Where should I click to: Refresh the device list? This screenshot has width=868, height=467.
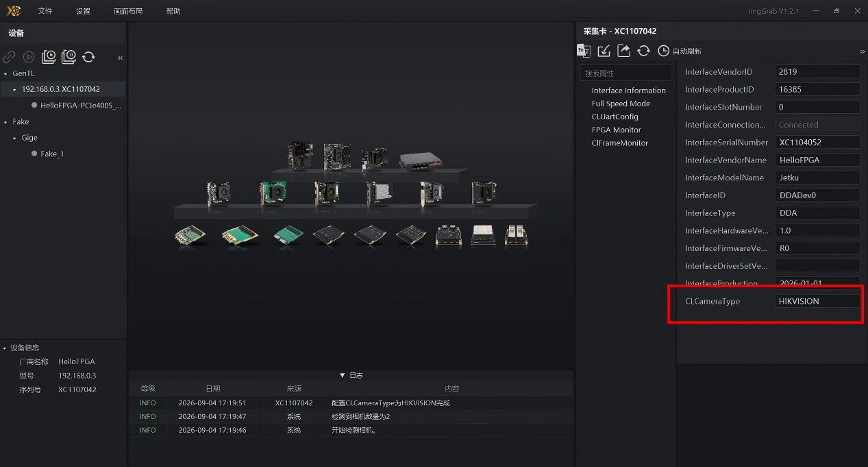(x=88, y=57)
